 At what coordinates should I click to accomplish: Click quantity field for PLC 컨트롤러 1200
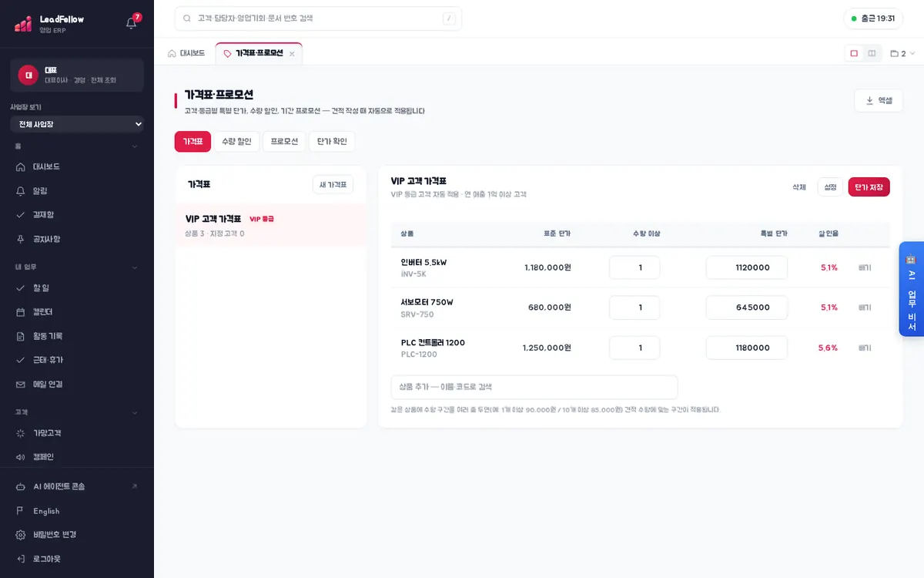point(634,348)
